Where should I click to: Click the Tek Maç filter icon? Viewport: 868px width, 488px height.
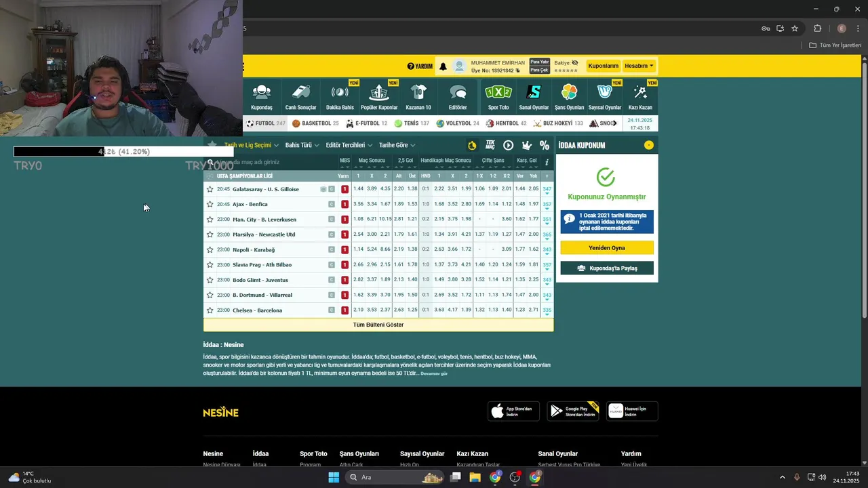[490, 145]
